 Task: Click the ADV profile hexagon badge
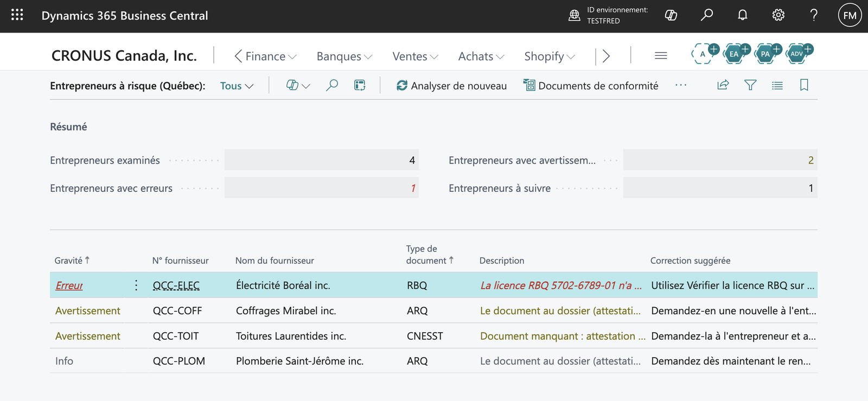(x=797, y=54)
